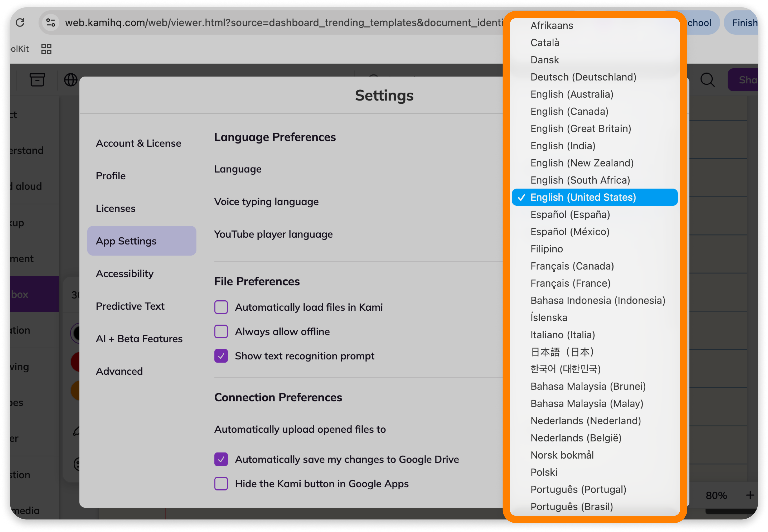Select 한국어 (대한민국) entry
This screenshot has height=532, width=768.
tap(595, 369)
